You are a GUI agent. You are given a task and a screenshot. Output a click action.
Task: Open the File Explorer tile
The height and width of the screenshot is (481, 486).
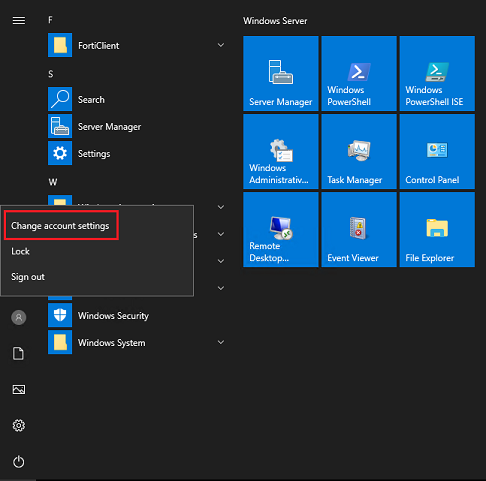(x=437, y=229)
